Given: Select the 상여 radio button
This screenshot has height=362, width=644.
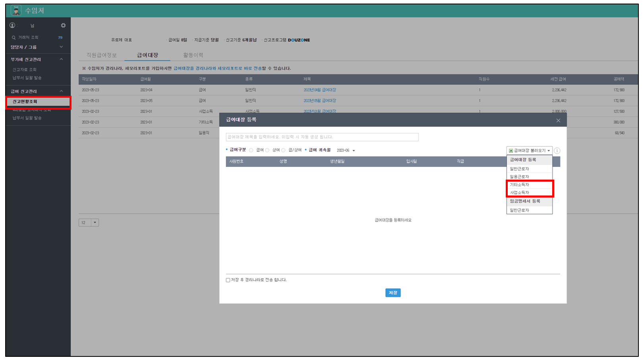Looking at the screenshot, I should (267, 150).
